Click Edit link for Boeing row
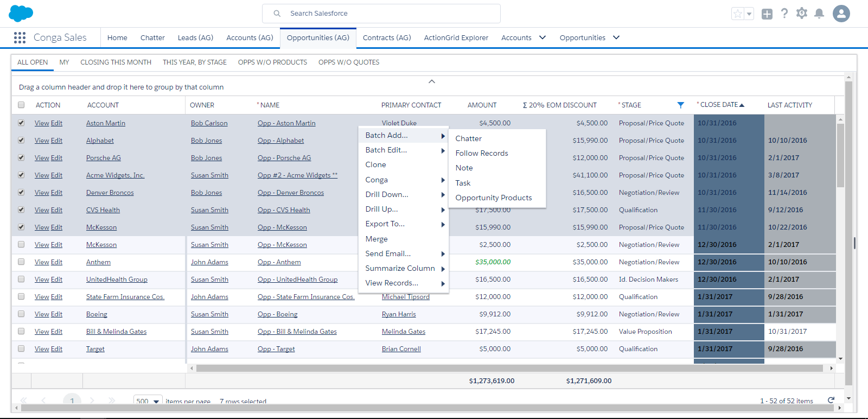The image size is (868, 419). 56,314
